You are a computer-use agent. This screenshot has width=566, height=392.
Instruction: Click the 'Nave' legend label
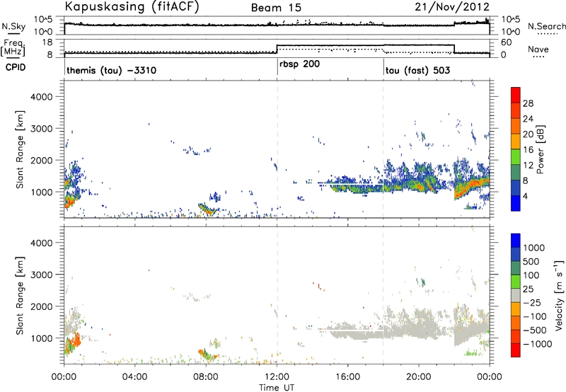(538, 49)
